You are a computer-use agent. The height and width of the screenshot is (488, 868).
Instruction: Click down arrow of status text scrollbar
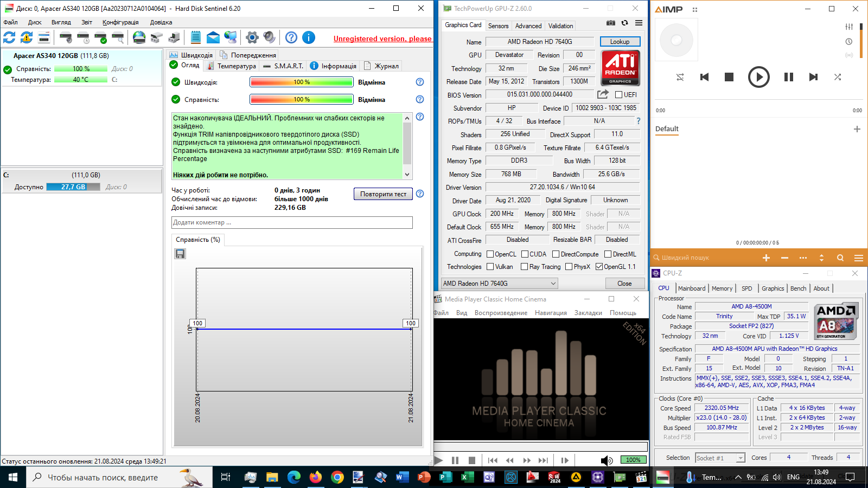[x=407, y=175]
